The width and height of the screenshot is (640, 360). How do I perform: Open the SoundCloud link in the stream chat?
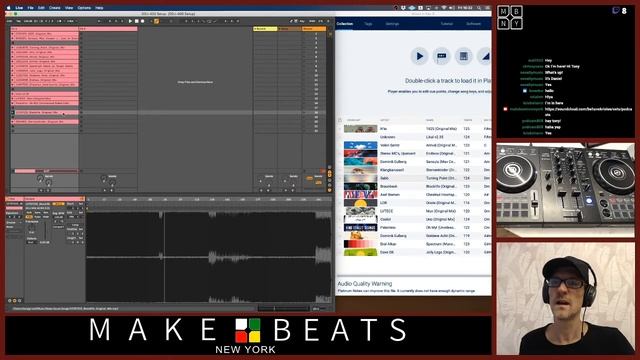point(588,111)
